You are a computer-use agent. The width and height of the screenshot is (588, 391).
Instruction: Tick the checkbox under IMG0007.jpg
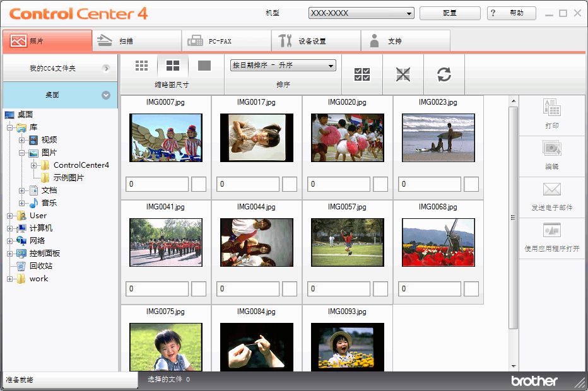(199, 184)
